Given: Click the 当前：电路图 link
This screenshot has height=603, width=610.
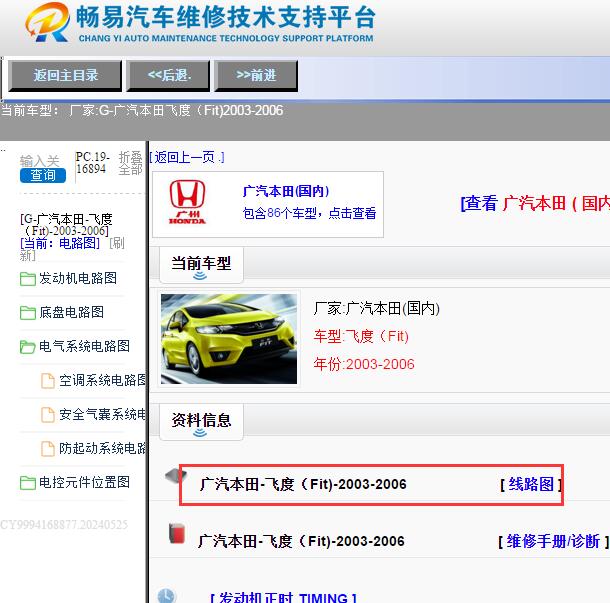Looking at the screenshot, I should coord(60,244).
